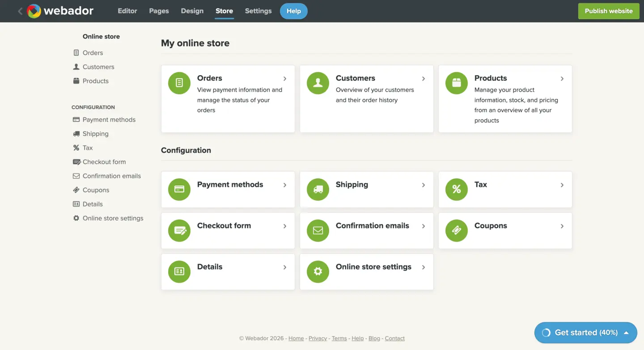Switch to the Editor tab
Image resolution: width=644 pixels, height=350 pixels.
click(127, 11)
